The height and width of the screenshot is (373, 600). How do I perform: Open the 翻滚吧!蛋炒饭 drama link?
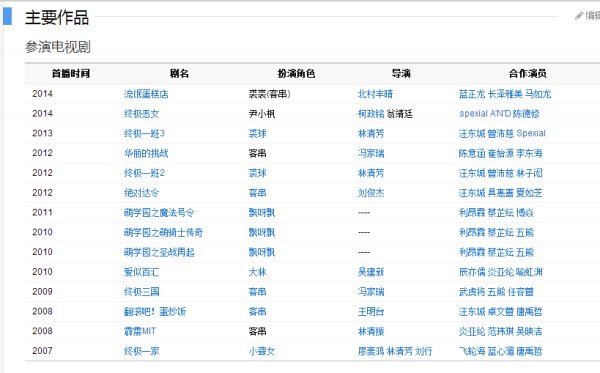(x=155, y=311)
